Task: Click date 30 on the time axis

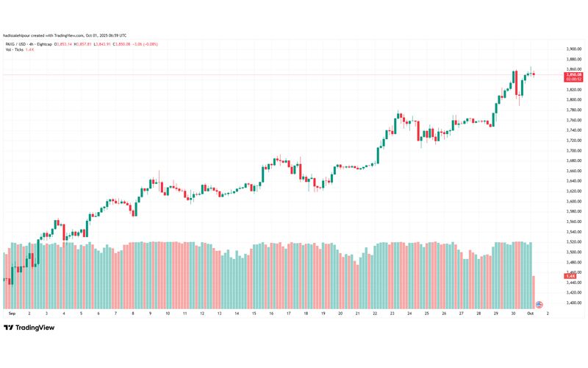Action: pos(513,314)
